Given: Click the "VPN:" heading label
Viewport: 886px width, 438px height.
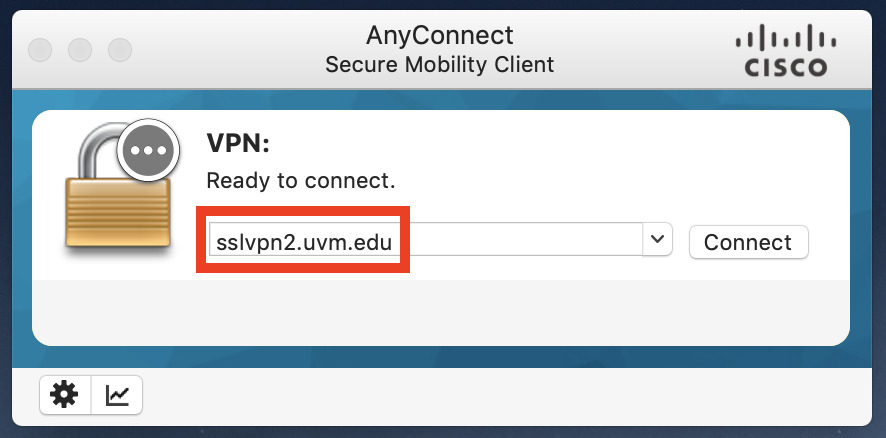Looking at the screenshot, I should tap(238, 144).
